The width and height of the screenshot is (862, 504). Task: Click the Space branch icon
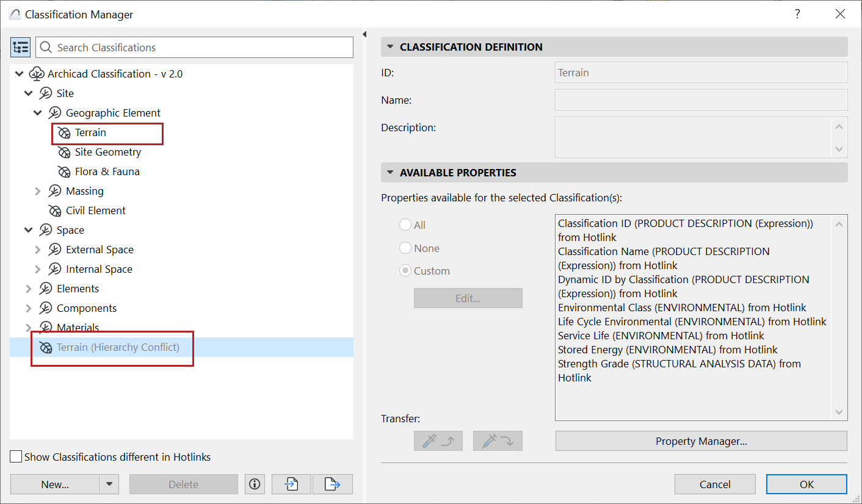click(x=46, y=230)
